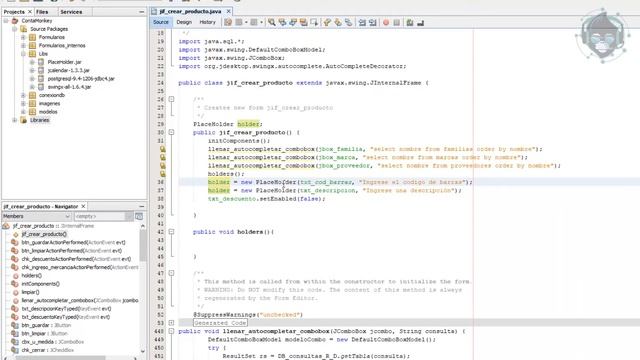Toggle highlight search in toolbar
The image size is (640, 360).
coord(303,22)
